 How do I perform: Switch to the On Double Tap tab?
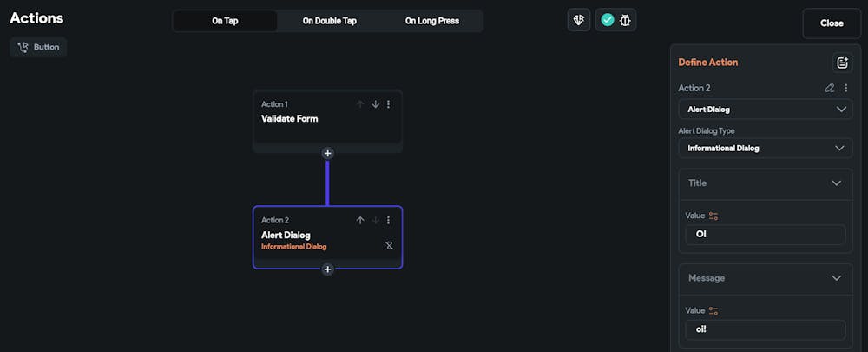(x=329, y=21)
